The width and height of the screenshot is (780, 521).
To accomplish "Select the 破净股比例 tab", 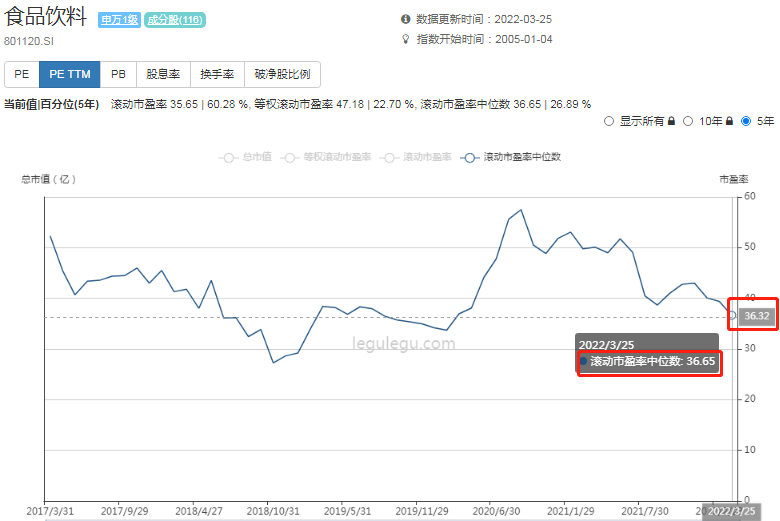I will [282, 74].
